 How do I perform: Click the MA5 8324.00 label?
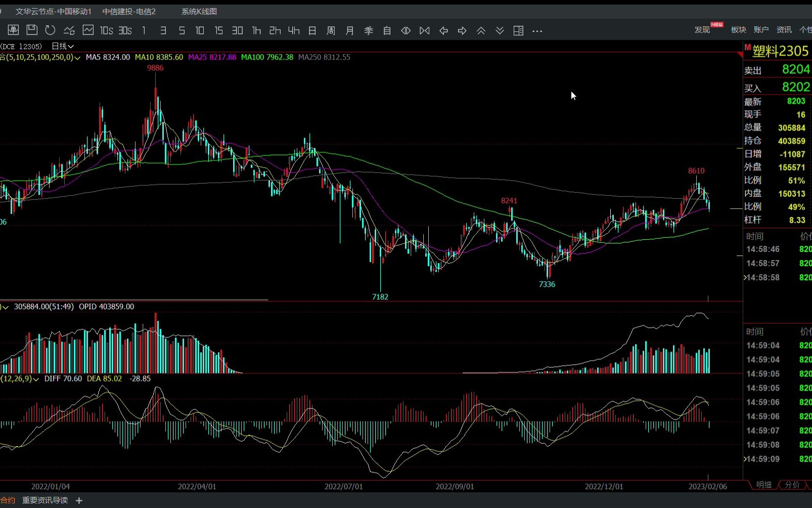pyautogui.click(x=108, y=57)
